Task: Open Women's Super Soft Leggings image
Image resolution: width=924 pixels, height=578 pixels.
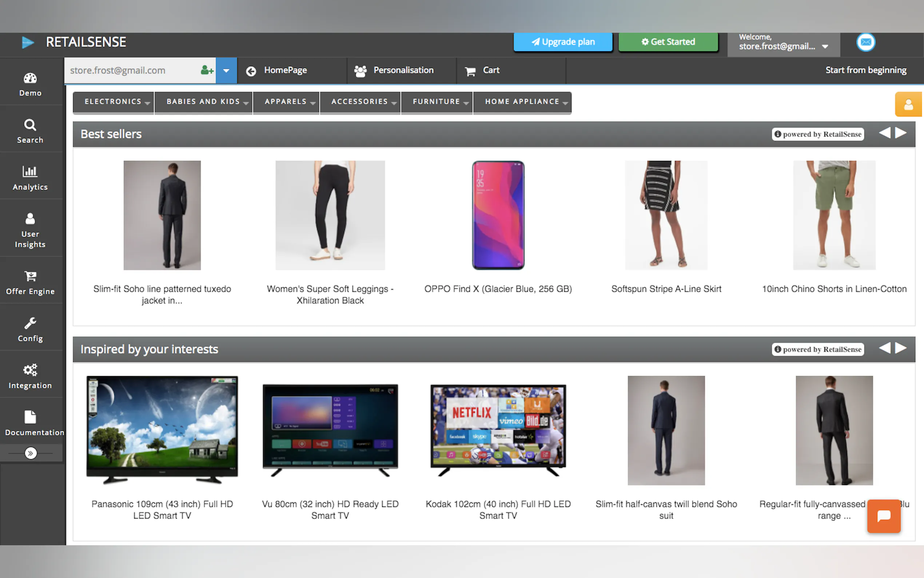Action: coord(330,215)
